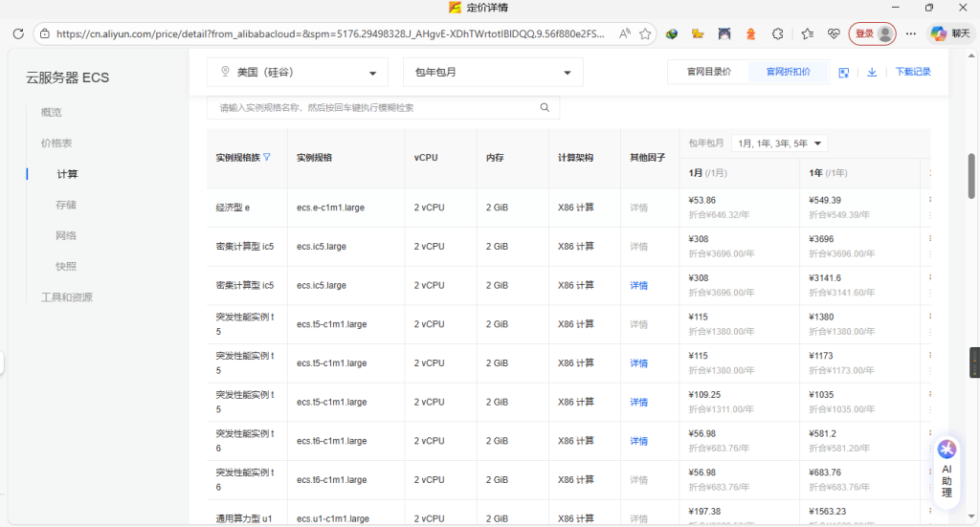Click the fullscreen table view icon
The width and height of the screenshot is (980, 527).
(x=844, y=72)
